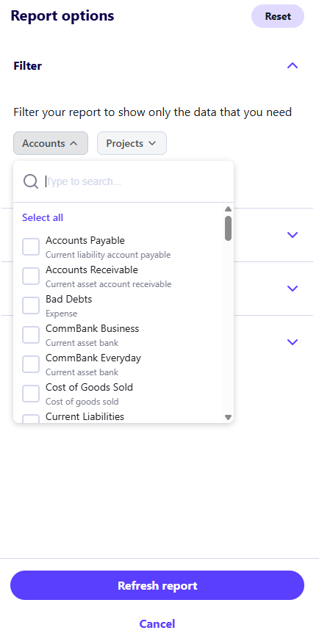Image resolution: width=319 pixels, height=644 pixels.
Task: Expand the second collapsed section chevron
Action: 293,289
